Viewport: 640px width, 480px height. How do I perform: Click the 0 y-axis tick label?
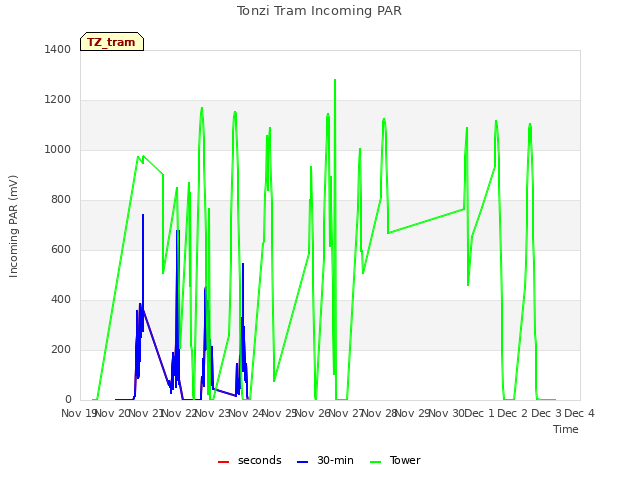[x=68, y=399]
